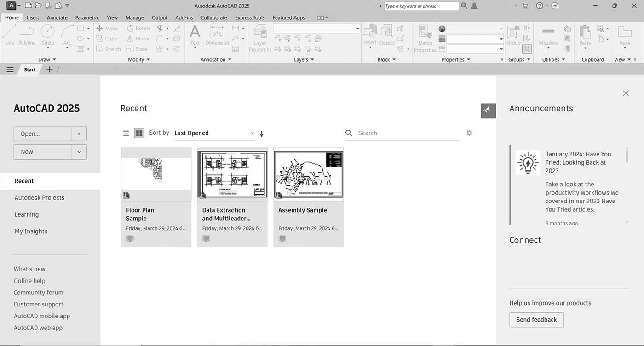
Task: Open the Insert ribbon tab
Action: pos(33,17)
